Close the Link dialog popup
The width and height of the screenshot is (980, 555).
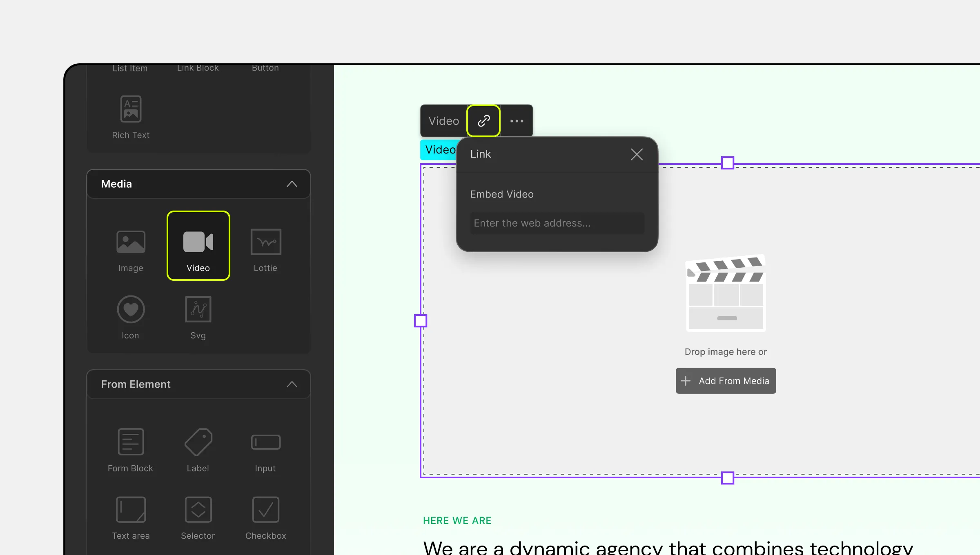coord(636,154)
